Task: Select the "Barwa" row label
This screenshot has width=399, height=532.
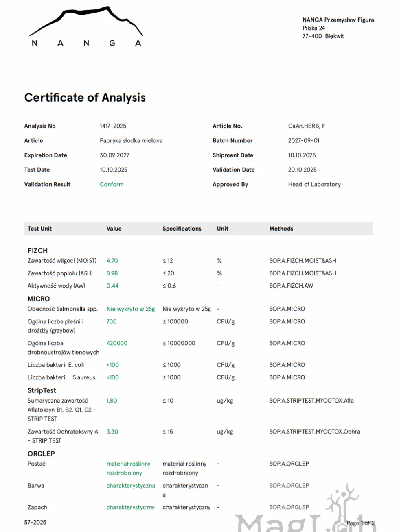Action: pos(36,486)
